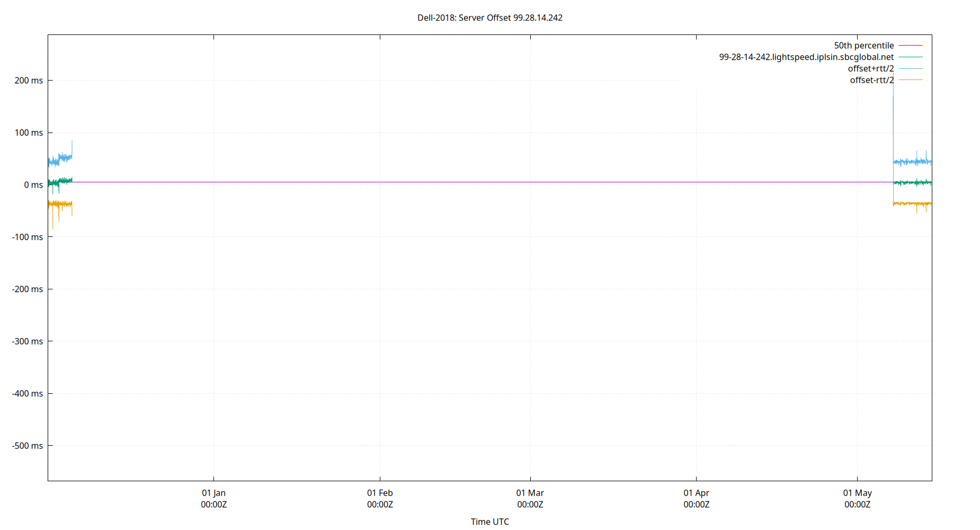This screenshot has height=530, width=980.
Task: Select the chart title Dell-2018: Server Offset 99.28.14.242
Action: pos(490,17)
